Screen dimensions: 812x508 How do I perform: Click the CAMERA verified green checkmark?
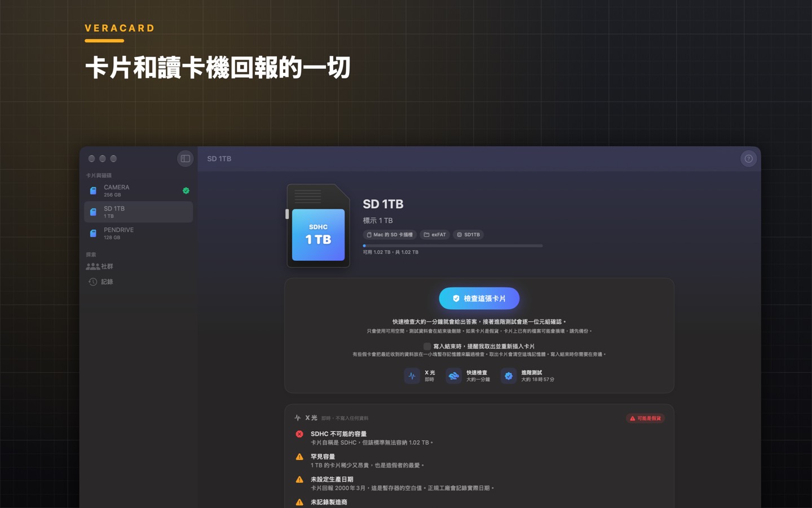click(x=186, y=191)
